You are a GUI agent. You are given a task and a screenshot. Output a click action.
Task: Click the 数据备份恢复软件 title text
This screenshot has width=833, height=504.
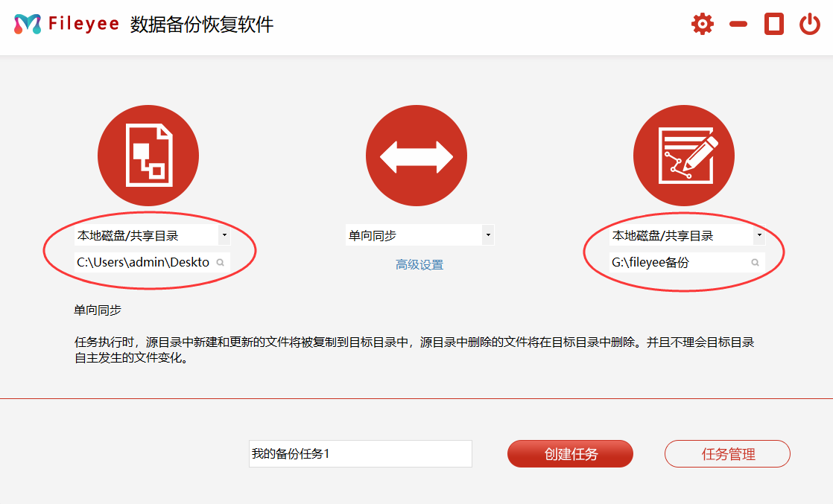(202, 25)
